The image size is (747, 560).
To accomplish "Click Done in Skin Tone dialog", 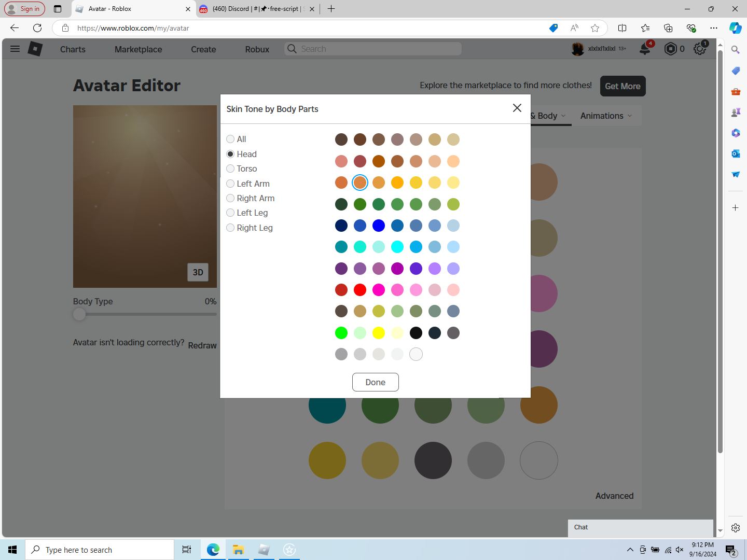I will click(376, 382).
